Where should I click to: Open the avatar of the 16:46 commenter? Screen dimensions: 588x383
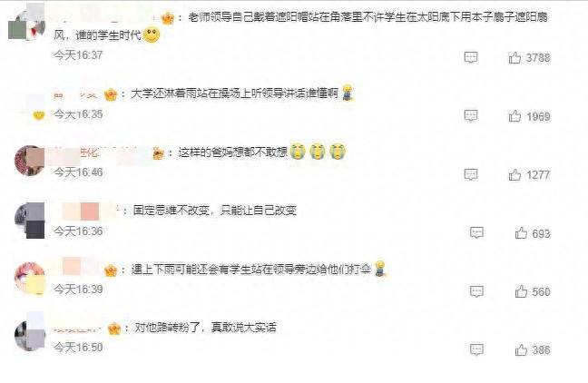pyautogui.click(x=30, y=161)
